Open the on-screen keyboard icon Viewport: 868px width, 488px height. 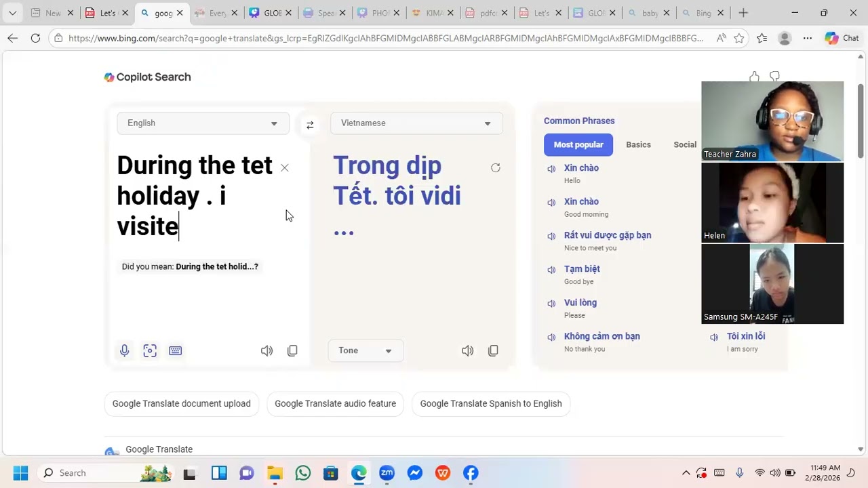point(175,350)
